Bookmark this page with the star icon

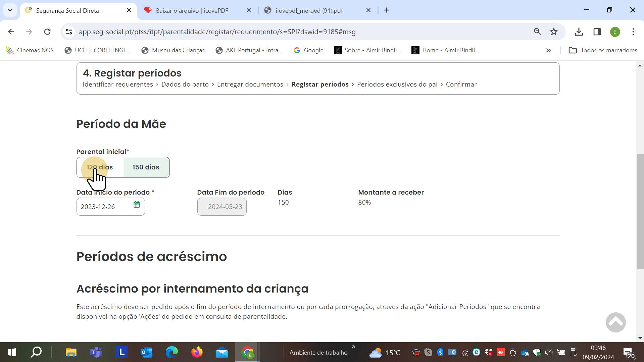554,32
